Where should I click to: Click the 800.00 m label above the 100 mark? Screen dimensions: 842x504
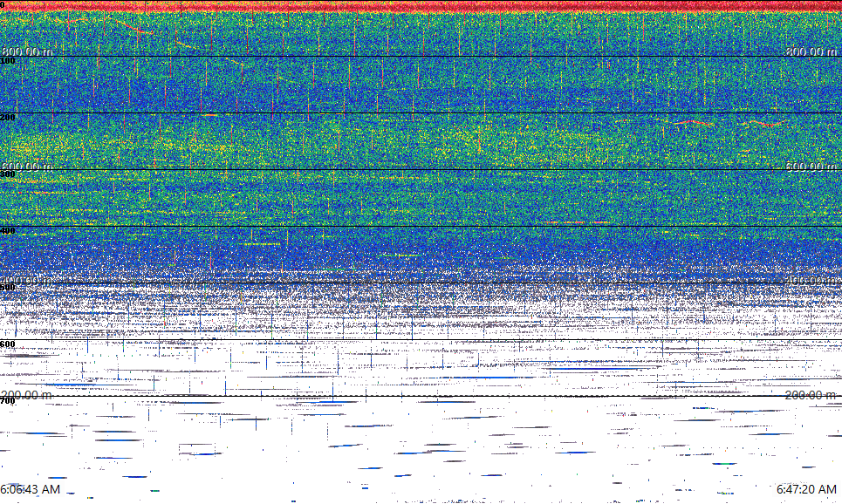click(x=27, y=51)
